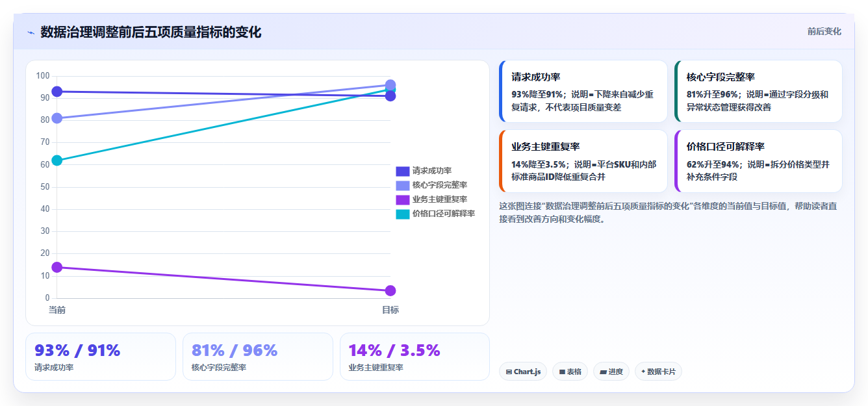
Task: Select 核心字段完整率 data point at 目标 (96)
Action: coord(390,85)
